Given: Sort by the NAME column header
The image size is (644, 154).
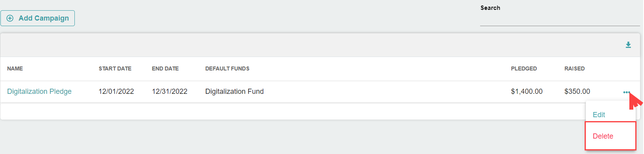Looking at the screenshot, I should coord(15,68).
